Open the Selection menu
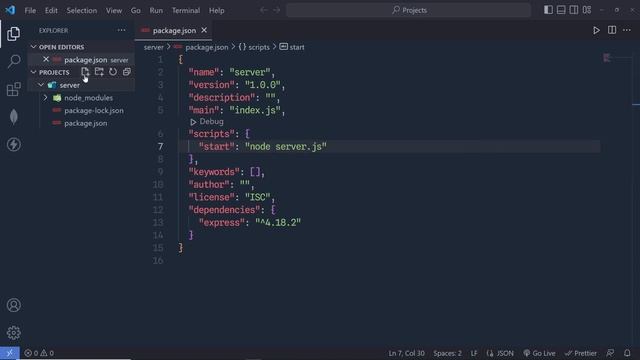The image size is (640, 360). pos(82,11)
